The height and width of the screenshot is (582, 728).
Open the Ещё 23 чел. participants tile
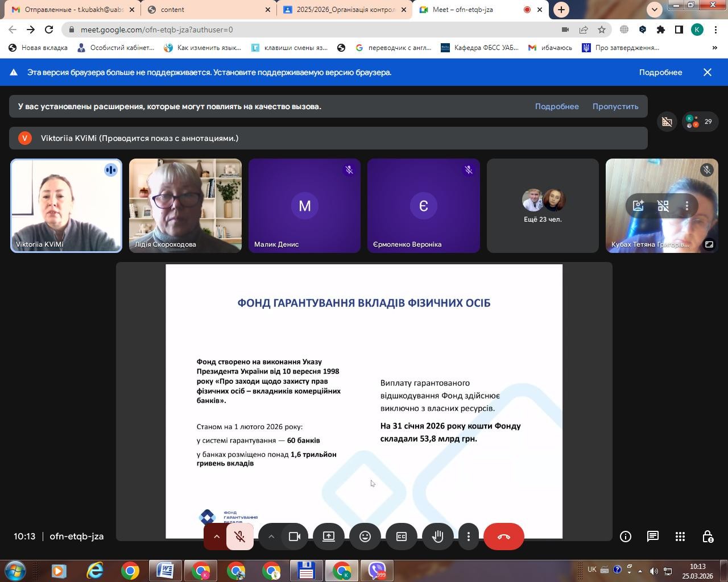click(x=543, y=206)
